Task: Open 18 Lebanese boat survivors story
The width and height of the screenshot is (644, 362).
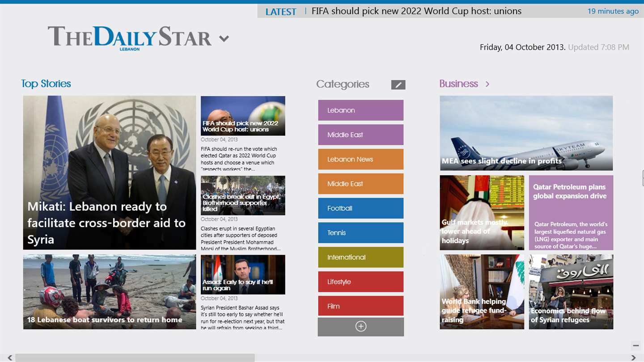Action: 110,292
